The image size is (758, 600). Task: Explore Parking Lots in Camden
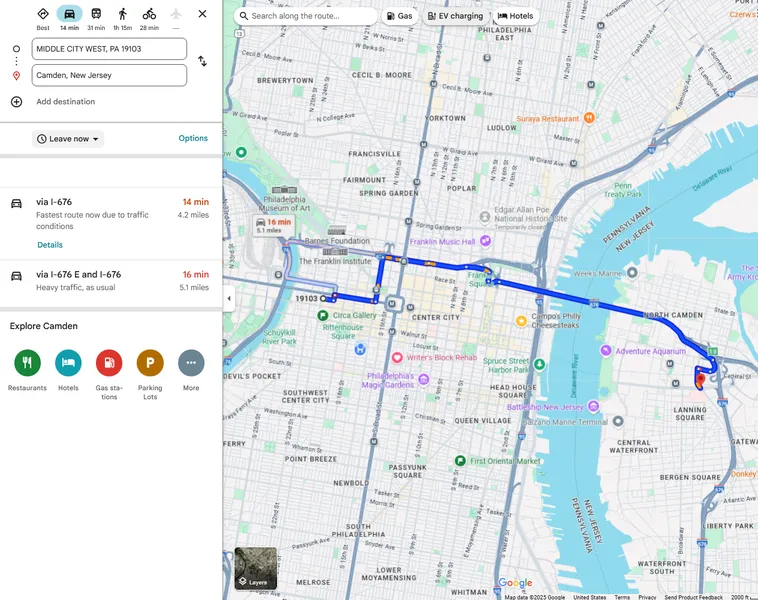point(150,363)
